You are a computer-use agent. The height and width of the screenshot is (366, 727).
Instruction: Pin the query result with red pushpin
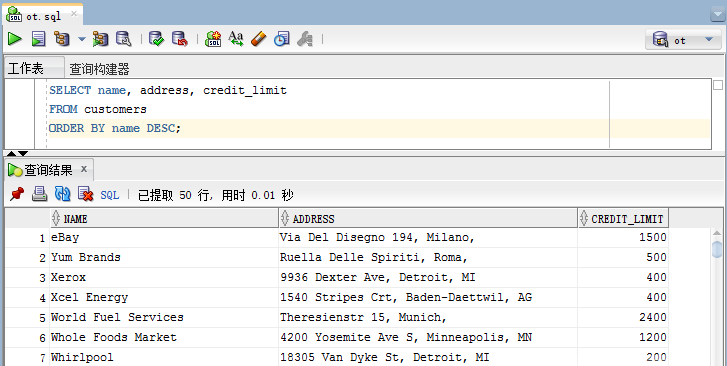[17, 194]
